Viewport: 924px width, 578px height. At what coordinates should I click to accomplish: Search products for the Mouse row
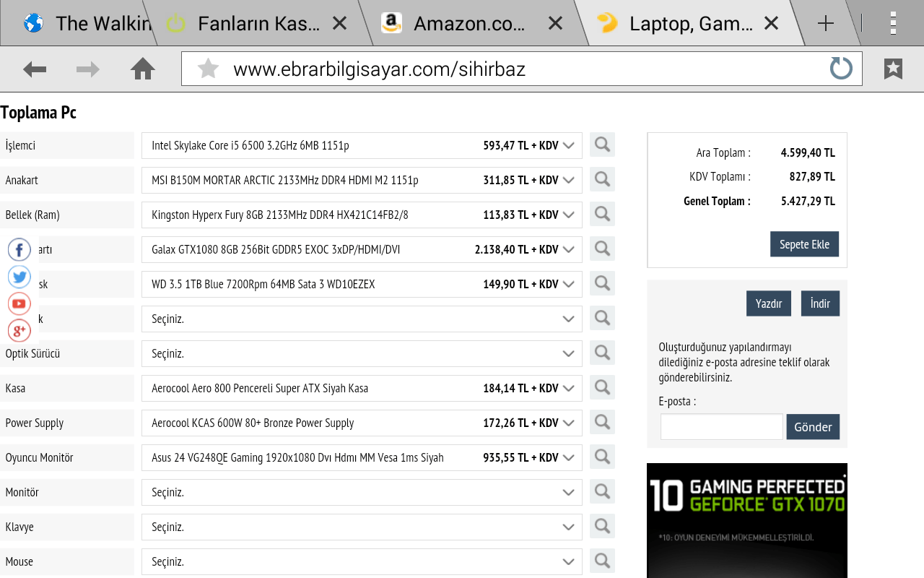tap(602, 561)
